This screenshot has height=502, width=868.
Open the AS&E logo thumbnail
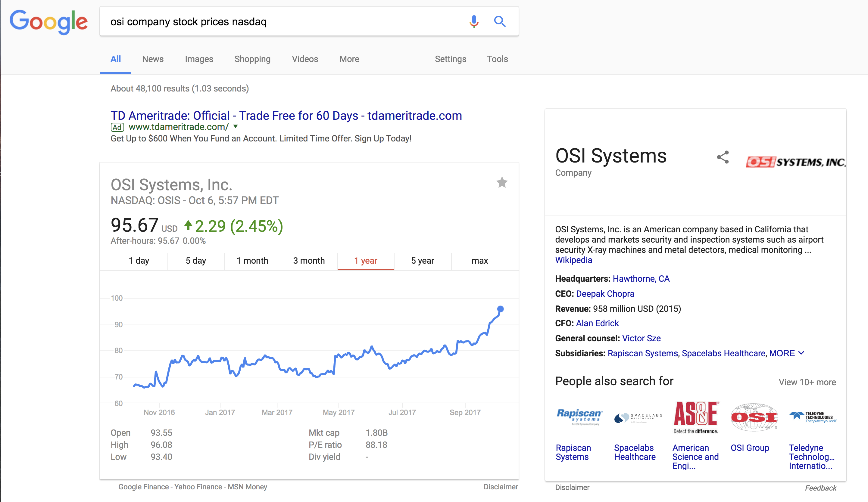tap(696, 417)
